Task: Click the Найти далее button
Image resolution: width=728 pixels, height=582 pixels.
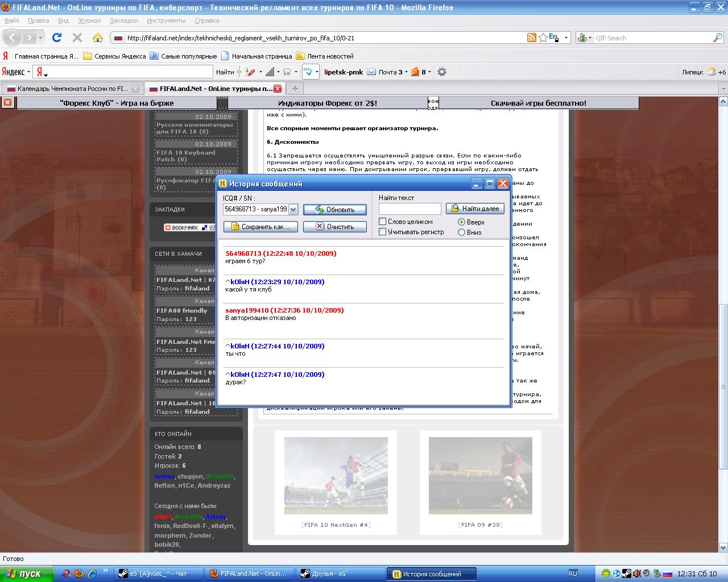Action: pyautogui.click(x=475, y=209)
